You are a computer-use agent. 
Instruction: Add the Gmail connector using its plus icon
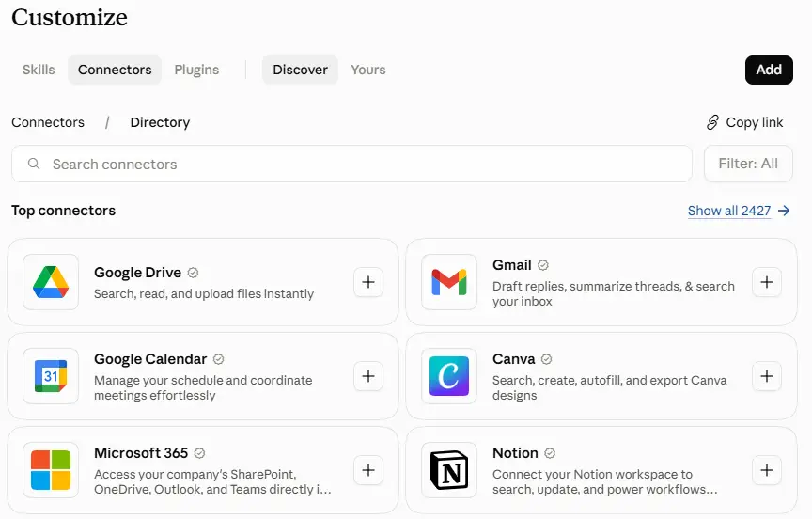tap(767, 282)
